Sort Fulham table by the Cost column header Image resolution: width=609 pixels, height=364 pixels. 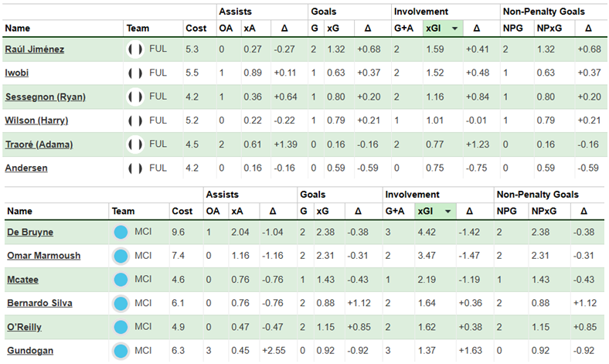click(x=196, y=29)
